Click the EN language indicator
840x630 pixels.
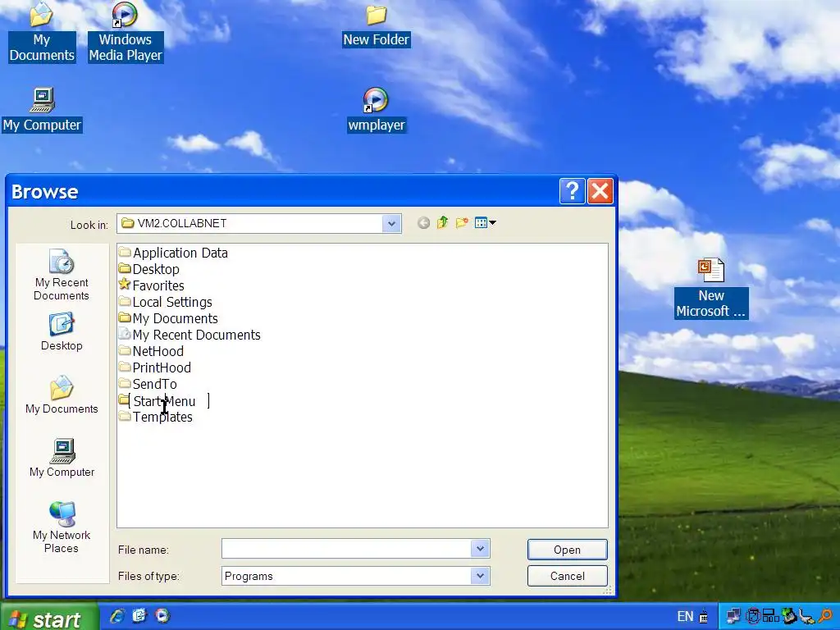685,617
